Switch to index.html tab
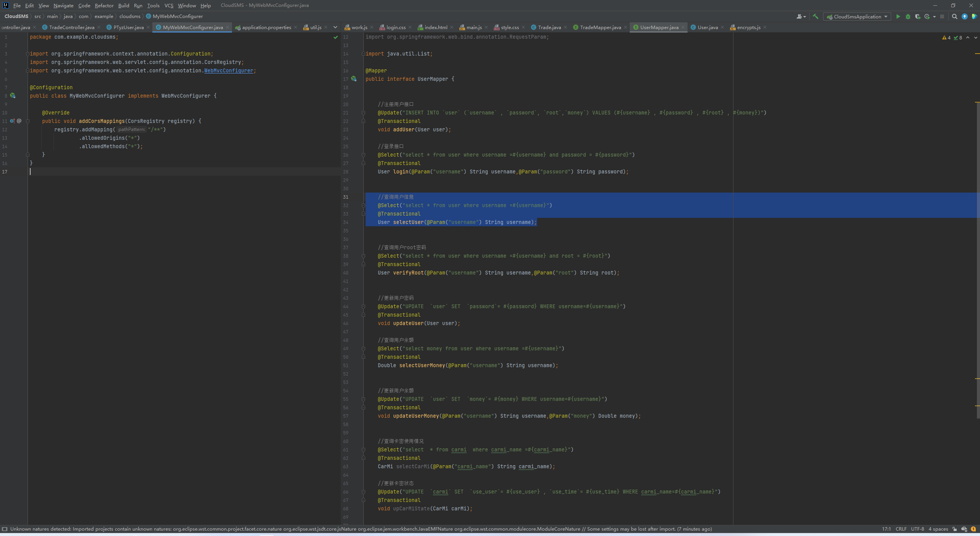 click(436, 27)
